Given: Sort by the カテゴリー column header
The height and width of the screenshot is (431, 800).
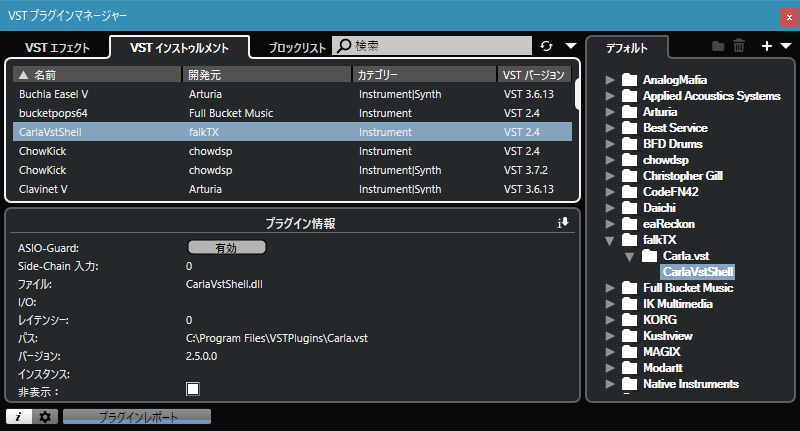Looking at the screenshot, I should pyautogui.click(x=424, y=75).
